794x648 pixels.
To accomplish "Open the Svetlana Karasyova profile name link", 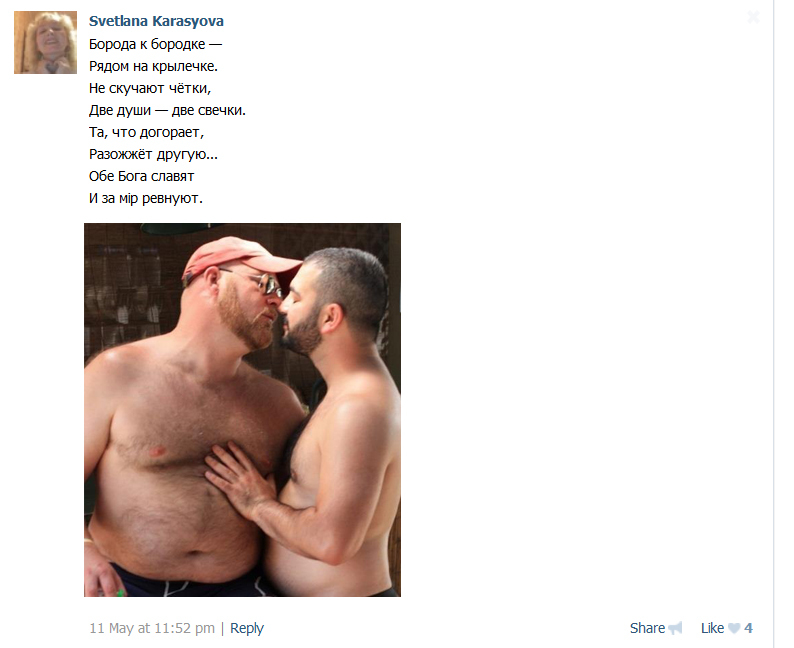I will (156, 21).
